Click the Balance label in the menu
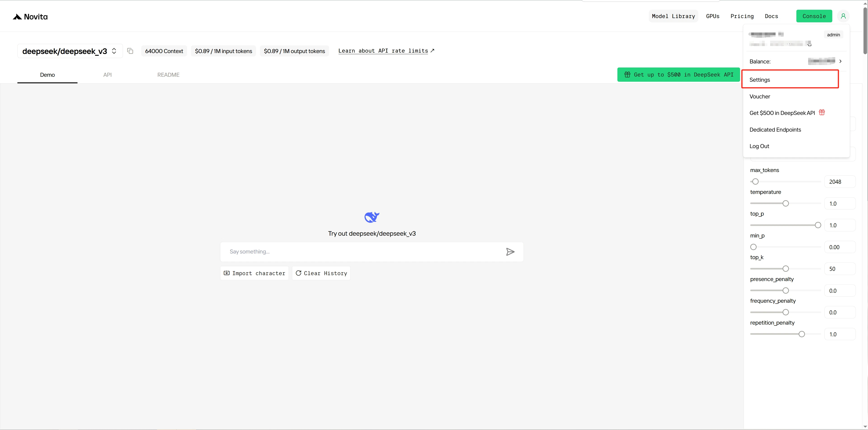This screenshot has height=430, width=868. click(x=760, y=62)
